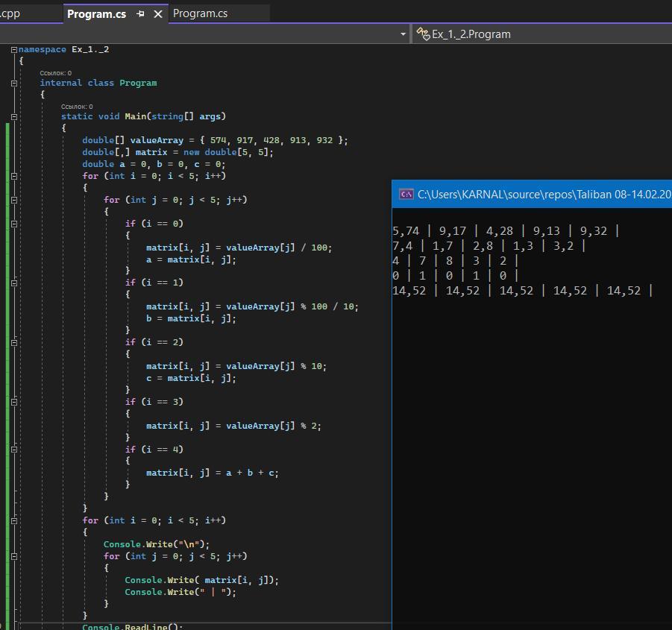Collapse the 'if (i == 0)' block
The width and height of the screenshot is (672, 630).
[x=14, y=223]
